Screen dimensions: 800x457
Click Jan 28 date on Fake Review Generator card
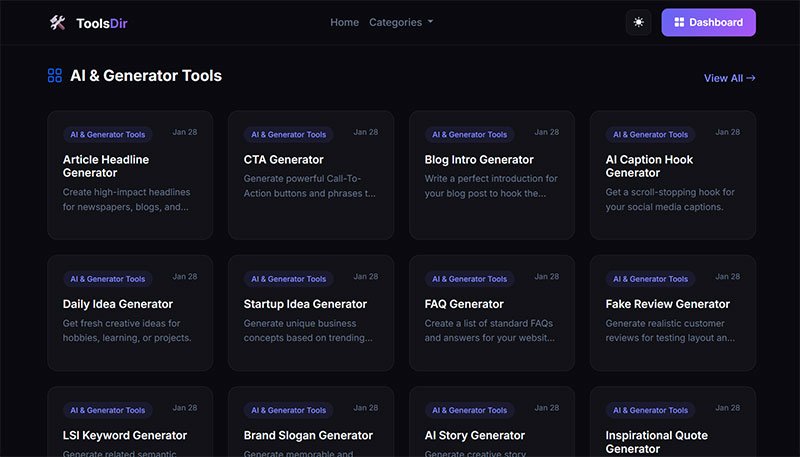coord(728,276)
